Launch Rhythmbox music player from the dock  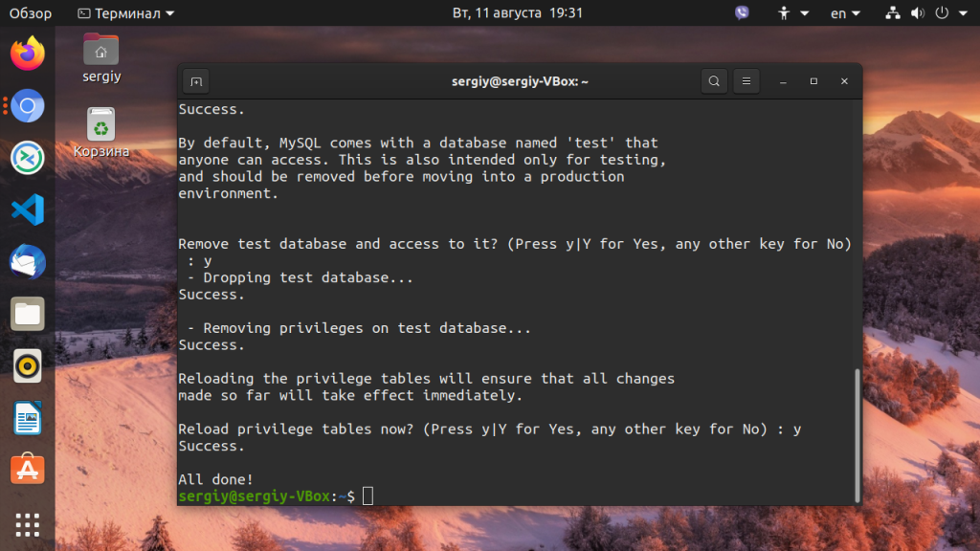(28, 366)
